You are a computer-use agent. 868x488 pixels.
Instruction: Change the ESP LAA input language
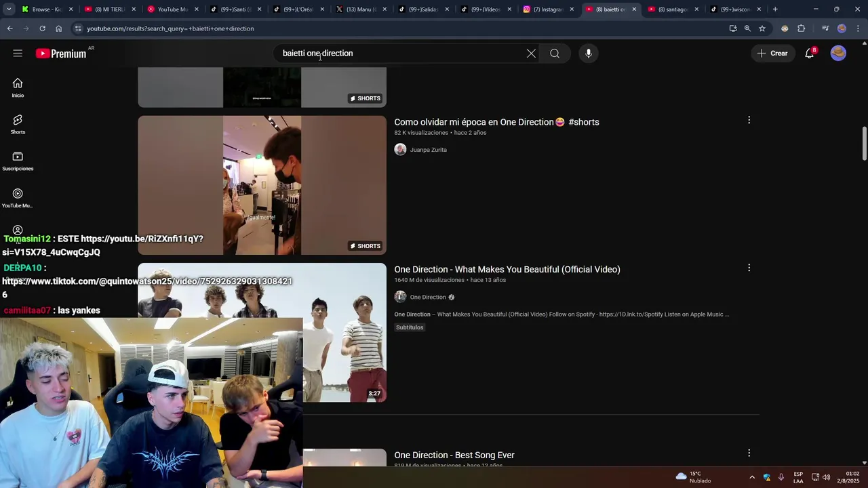point(798,477)
